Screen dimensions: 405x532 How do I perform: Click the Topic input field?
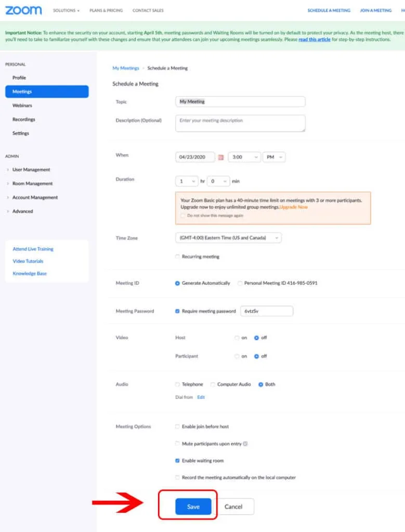coord(240,101)
